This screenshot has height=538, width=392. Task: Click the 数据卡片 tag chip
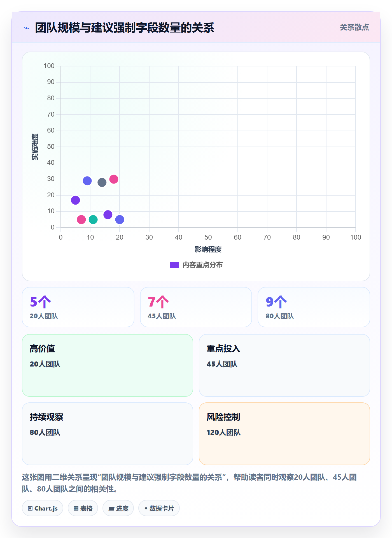tap(159, 508)
